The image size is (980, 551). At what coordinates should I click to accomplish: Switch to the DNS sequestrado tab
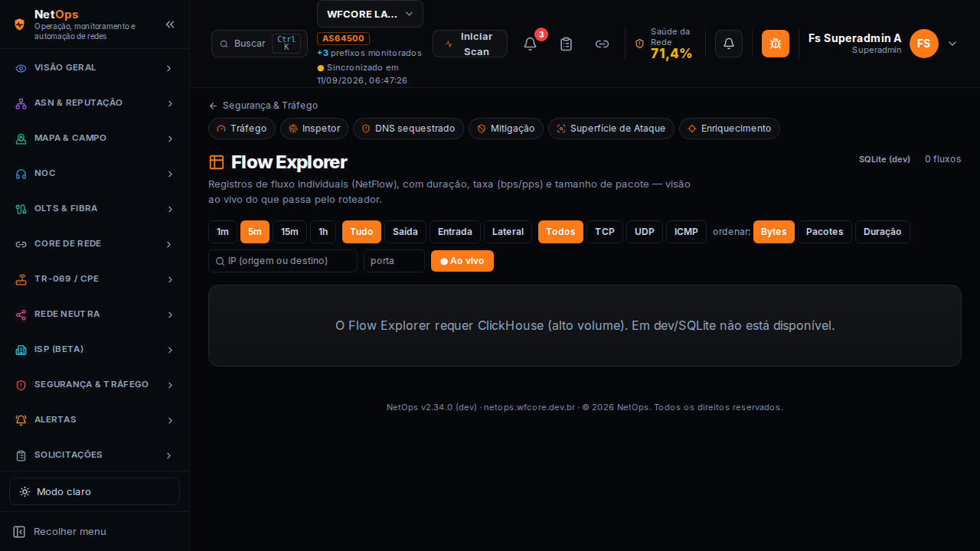(x=408, y=129)
